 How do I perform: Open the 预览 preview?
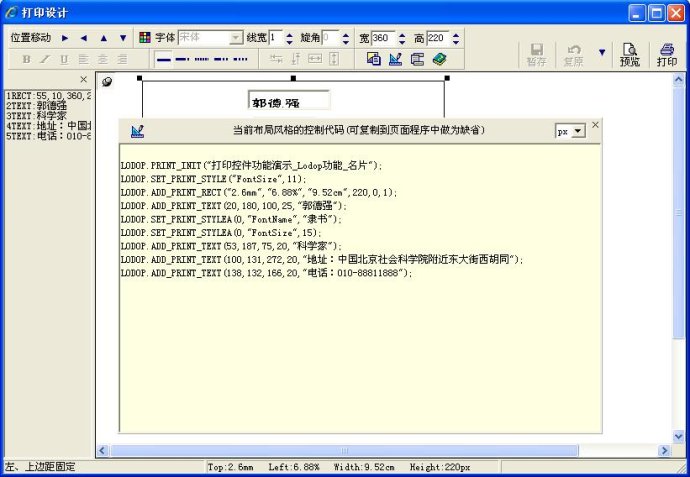[629, 54]
